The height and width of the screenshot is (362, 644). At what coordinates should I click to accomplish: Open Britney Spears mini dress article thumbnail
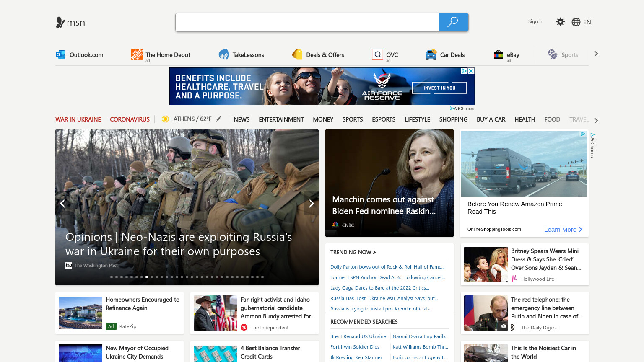click(486, 264)
